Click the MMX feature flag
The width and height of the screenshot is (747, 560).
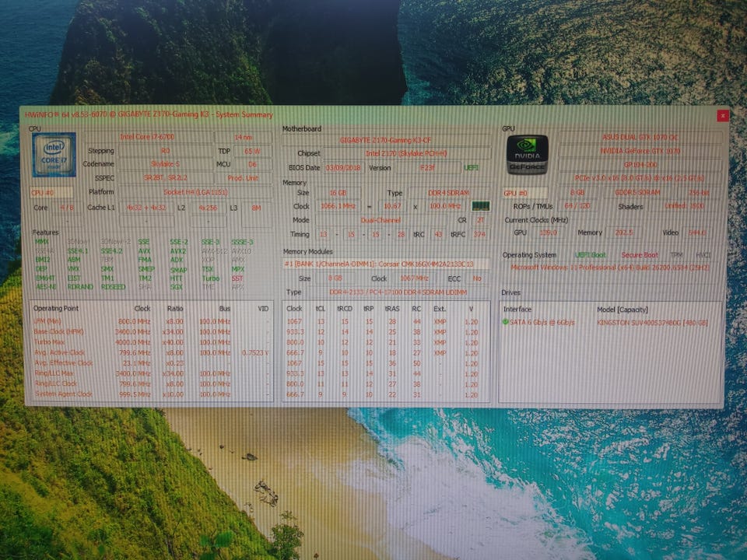click(x=42, y=242)
